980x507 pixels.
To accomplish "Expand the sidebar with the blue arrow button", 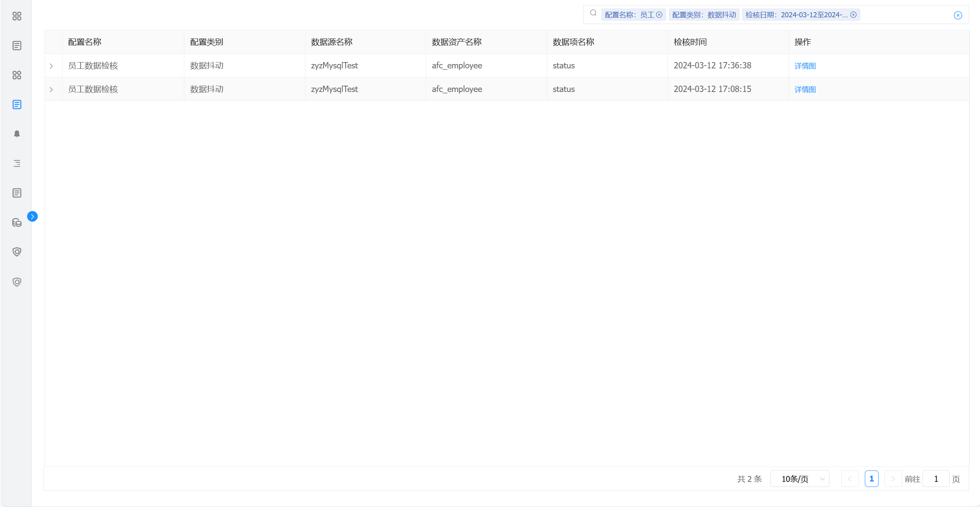I will [x=32, y=217].
